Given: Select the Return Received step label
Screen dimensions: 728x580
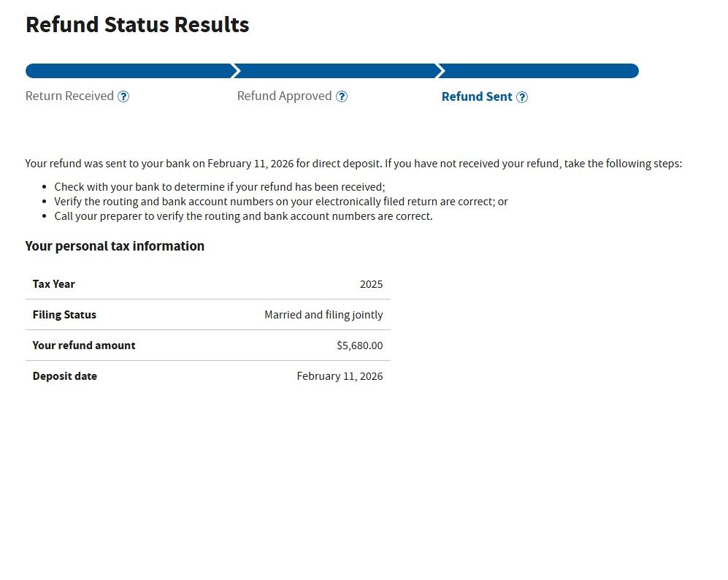Looking at the screenshot, I should (x=69, y=96).
